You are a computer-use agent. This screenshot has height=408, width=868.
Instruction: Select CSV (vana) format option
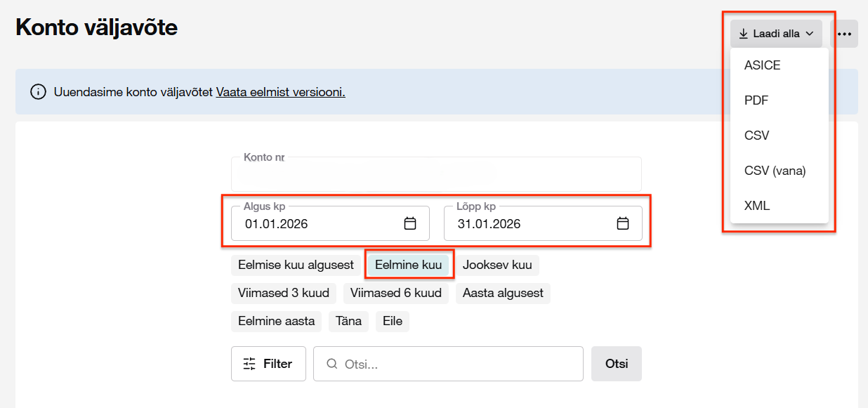click(775, 171)
